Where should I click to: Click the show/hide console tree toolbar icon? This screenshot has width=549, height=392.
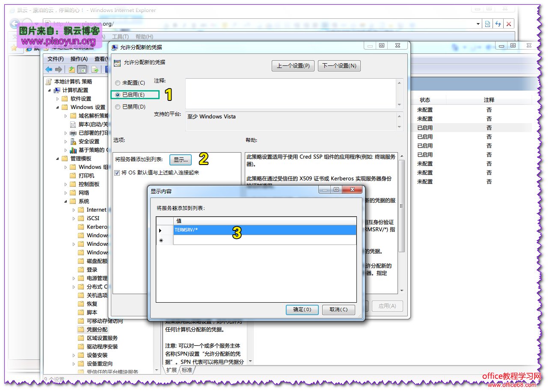click(x=82, y=70)
